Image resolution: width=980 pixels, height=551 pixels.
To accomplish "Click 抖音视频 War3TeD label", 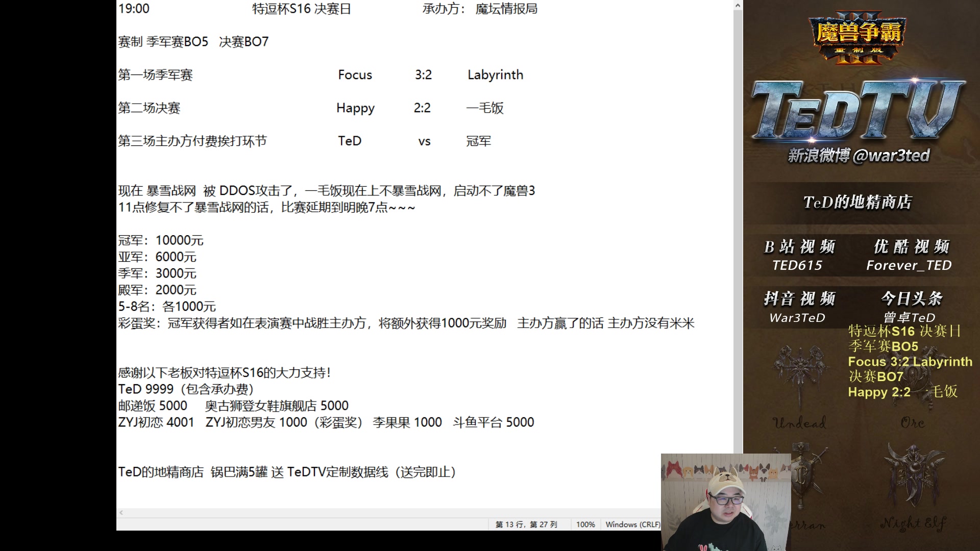I will pyautogui.click(x=798, y=308).
